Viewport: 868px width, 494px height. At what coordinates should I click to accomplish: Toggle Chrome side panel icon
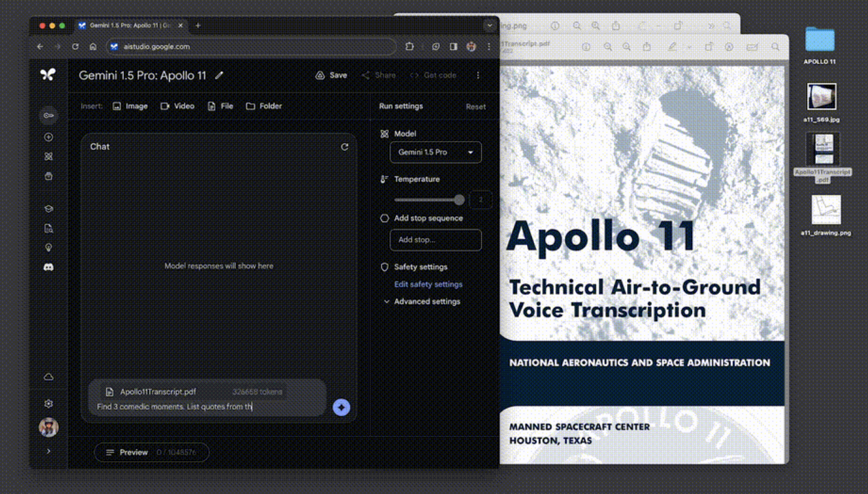[x=453, y=47]
